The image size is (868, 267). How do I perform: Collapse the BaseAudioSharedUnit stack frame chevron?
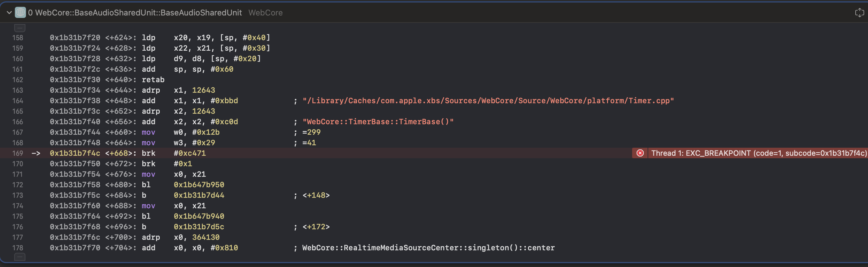coord(9,13)
